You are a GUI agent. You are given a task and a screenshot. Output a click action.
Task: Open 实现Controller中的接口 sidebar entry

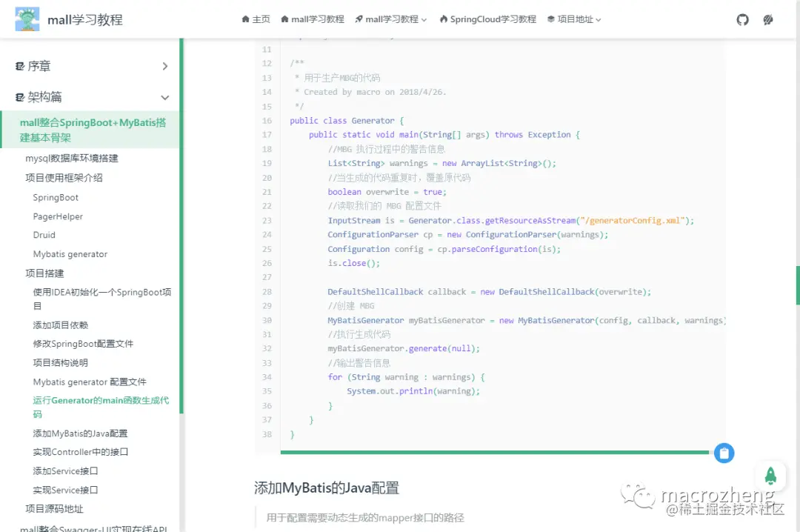point(81,452)
